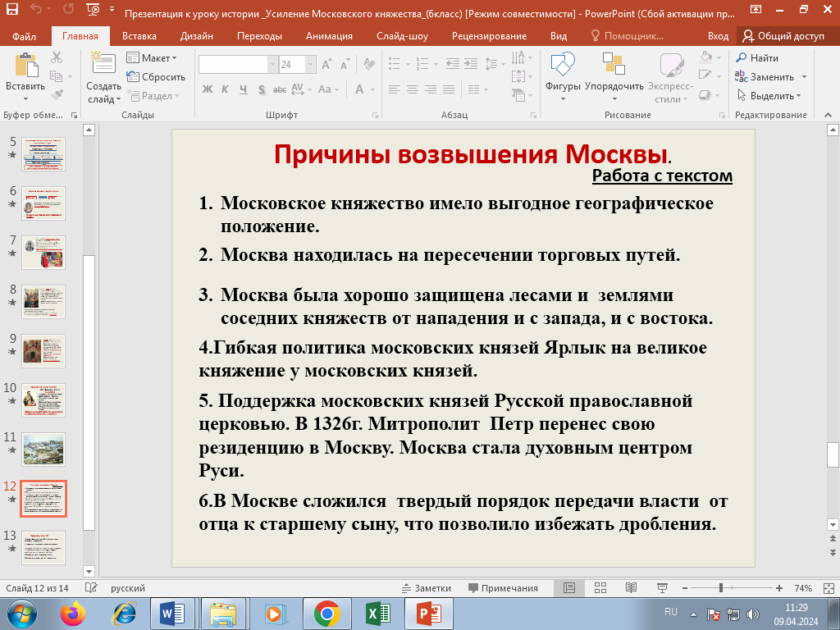Viewport: 840px width, 630px height.
Task: Start slideshow from the quick access toolbar icon
Action: click(x=93, y=9)
